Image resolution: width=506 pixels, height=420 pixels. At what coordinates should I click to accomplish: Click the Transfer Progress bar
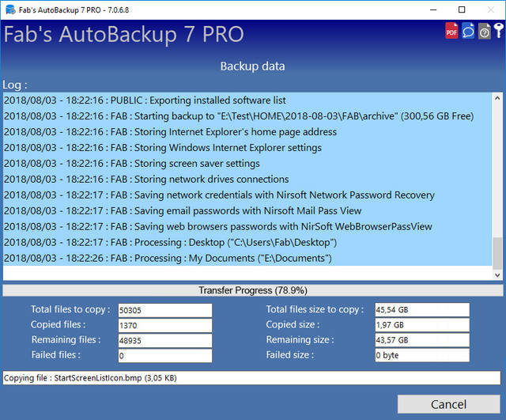[253, 290]
